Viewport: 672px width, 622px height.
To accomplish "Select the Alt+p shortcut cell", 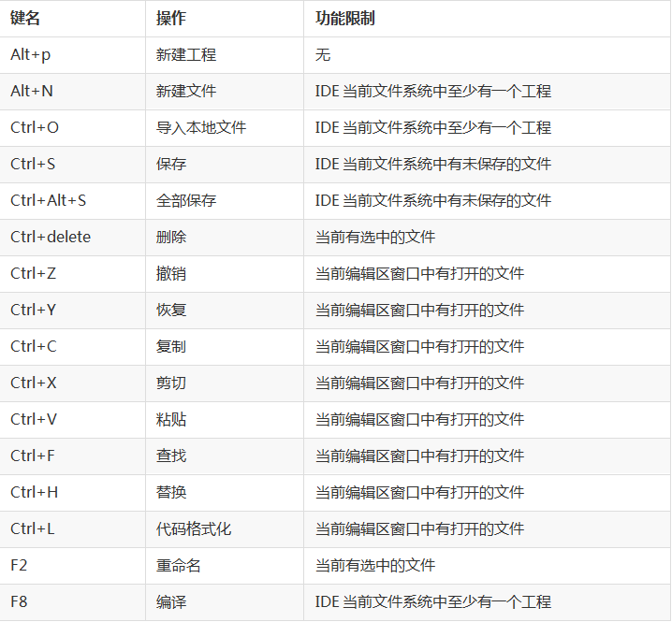I will tap(72, 55).
